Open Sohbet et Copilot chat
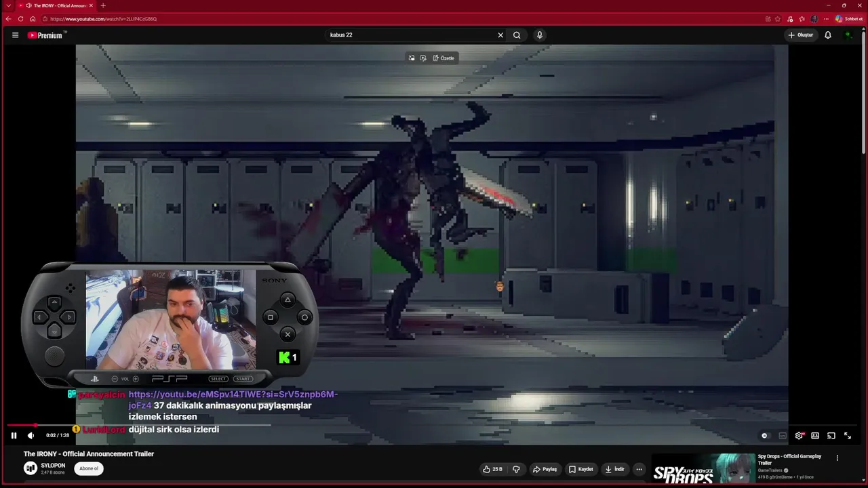The width and height of the screenshot is (868, 488). (848, 19)
